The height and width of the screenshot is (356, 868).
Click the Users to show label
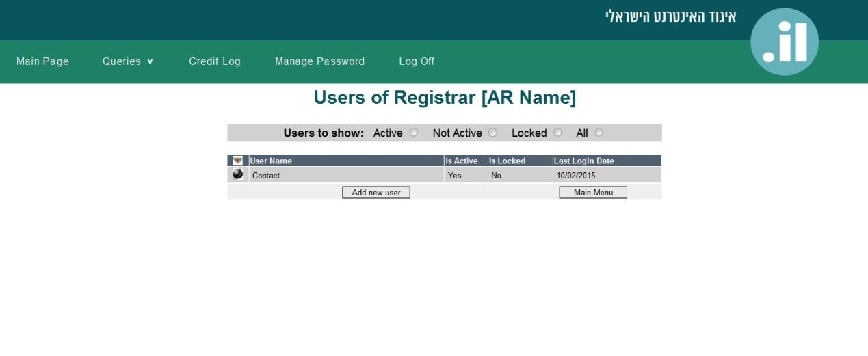pos(324,133)
